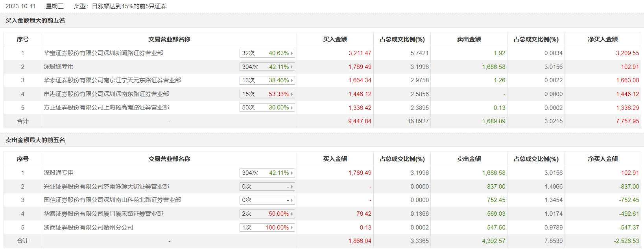Expand the 0次 box for 国信证券 row
The height and width of the screenshot is (250, 644).
[267, 200]
